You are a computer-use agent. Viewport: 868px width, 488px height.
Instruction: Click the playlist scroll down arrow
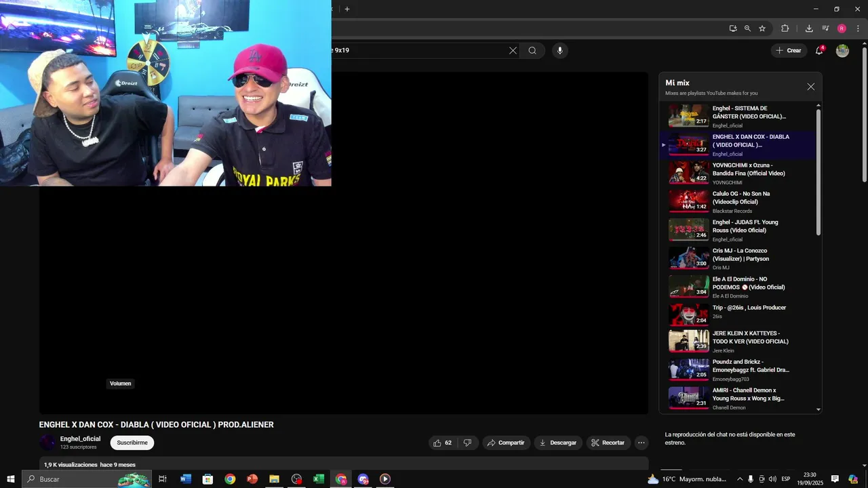[x=818, y=409]
